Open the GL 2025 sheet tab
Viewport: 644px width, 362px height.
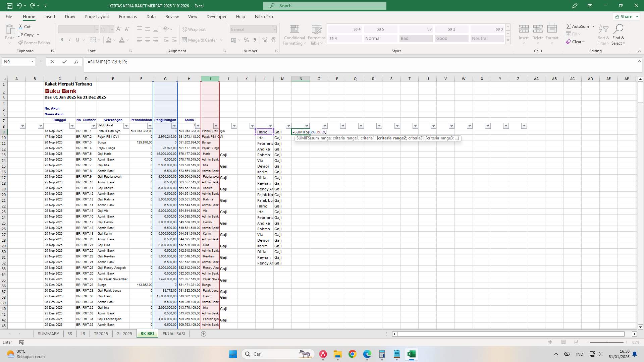pyautogui.click(x=124, y=334)
